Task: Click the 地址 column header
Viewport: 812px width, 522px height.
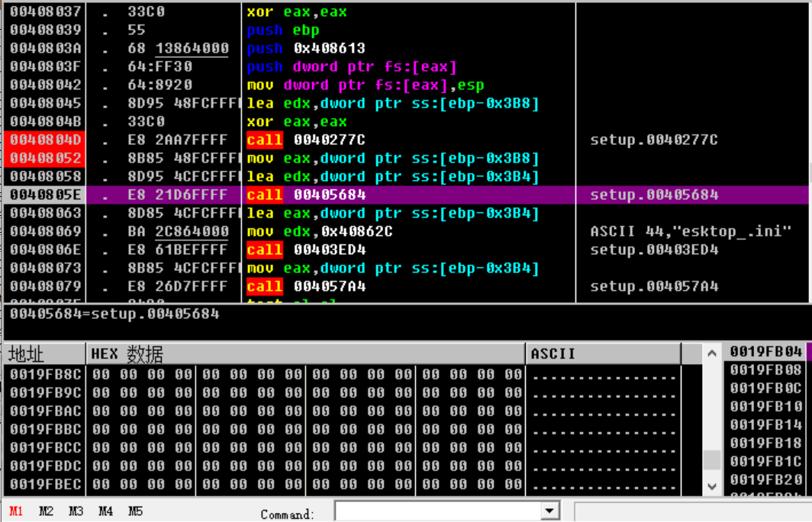Action: [44, 354]
